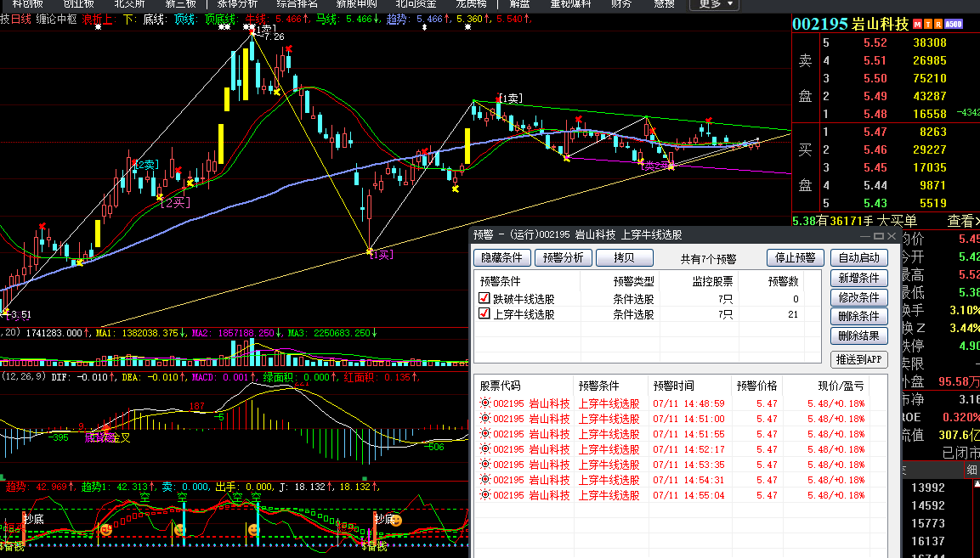Click the 查看 link beside 大买单
The height and width of the screenshot is (558, 980).
tap(963, 221)
